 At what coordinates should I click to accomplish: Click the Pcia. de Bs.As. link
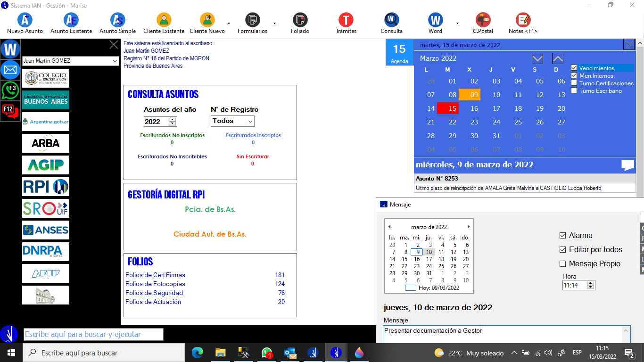[x=210, y=210]
